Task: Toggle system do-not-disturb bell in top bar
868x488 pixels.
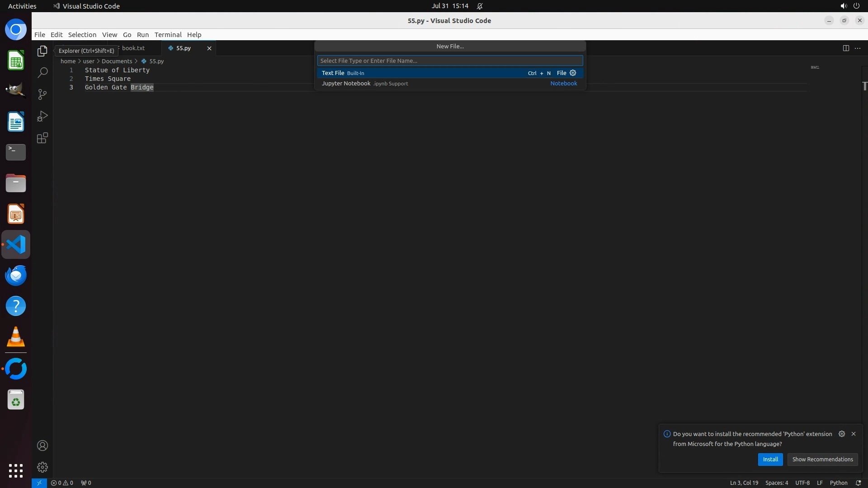Action: tap(480, 6)
